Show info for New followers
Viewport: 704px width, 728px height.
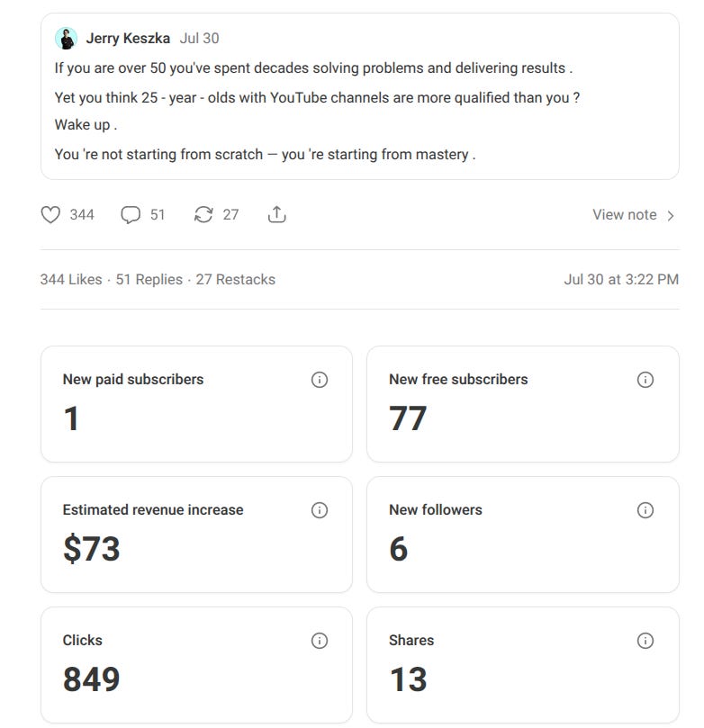tap(645, 510)
